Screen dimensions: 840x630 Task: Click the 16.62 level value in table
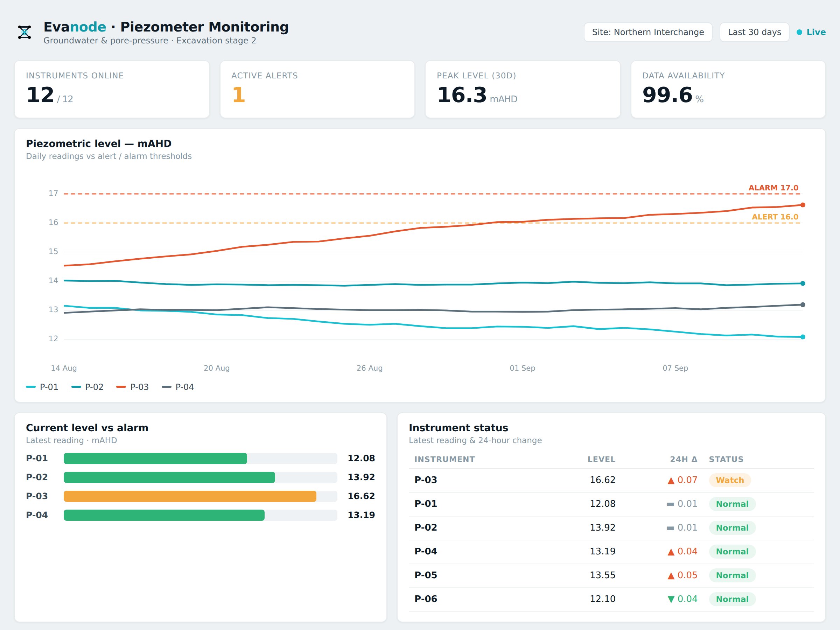[602, 480]
